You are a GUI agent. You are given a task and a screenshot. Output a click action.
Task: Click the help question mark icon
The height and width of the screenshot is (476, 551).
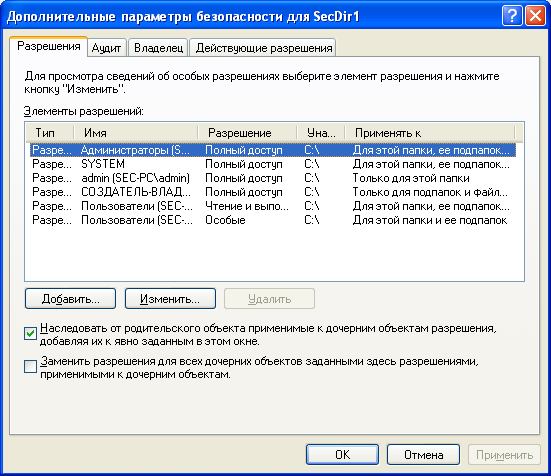pos(512,16)
